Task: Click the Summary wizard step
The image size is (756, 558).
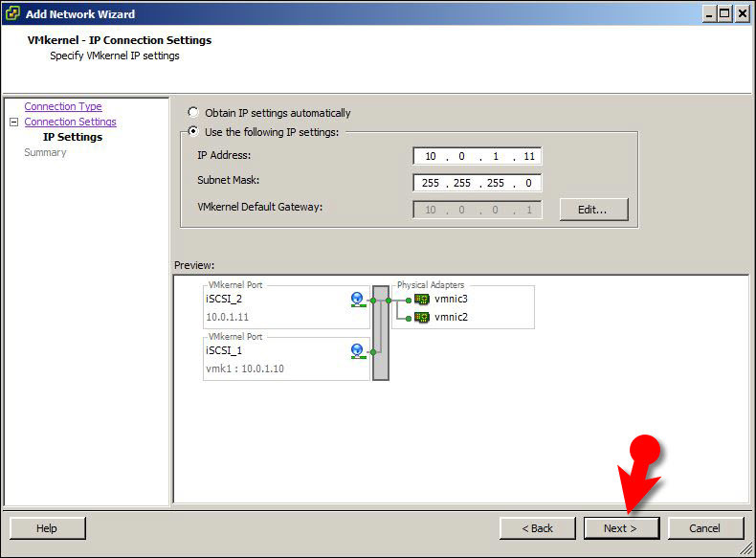Action: click(45, 152)
